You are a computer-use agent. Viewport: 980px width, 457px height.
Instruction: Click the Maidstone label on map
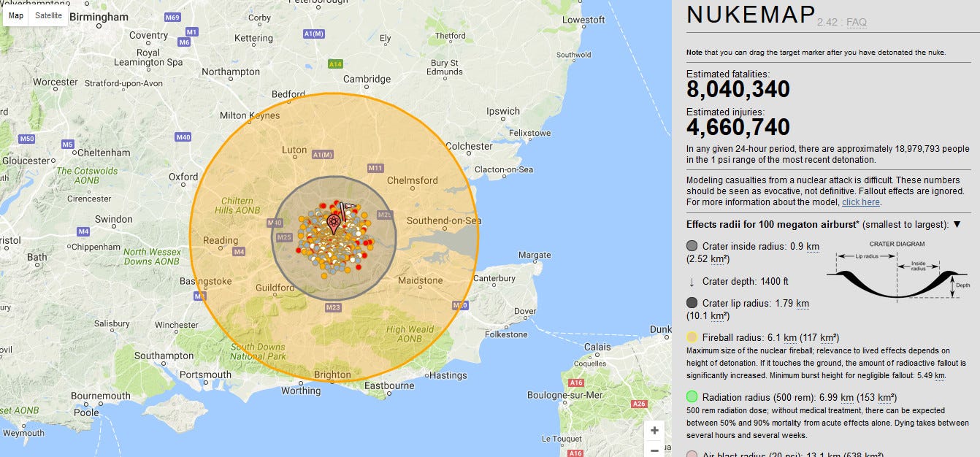[x=420, y=280]
